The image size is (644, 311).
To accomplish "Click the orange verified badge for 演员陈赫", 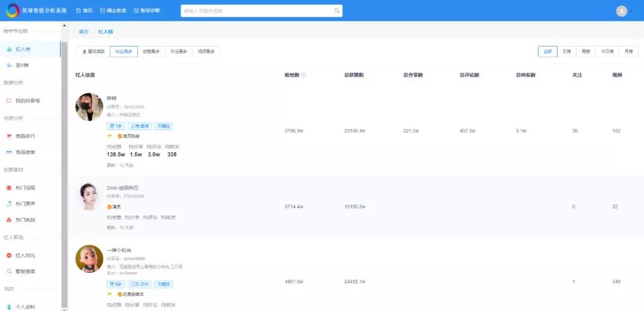I will (x=119, y=136).
